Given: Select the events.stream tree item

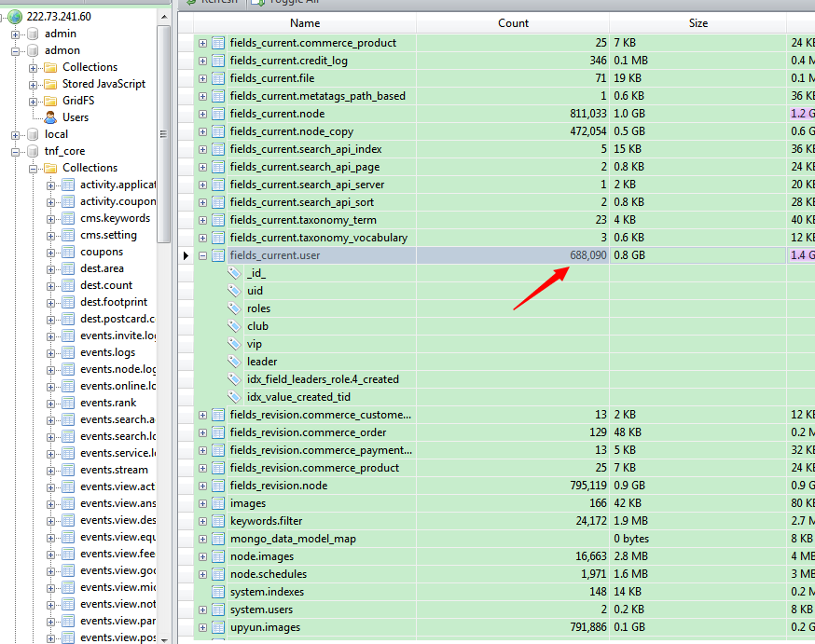Looking at the screenshot, I should coord(114,470).
